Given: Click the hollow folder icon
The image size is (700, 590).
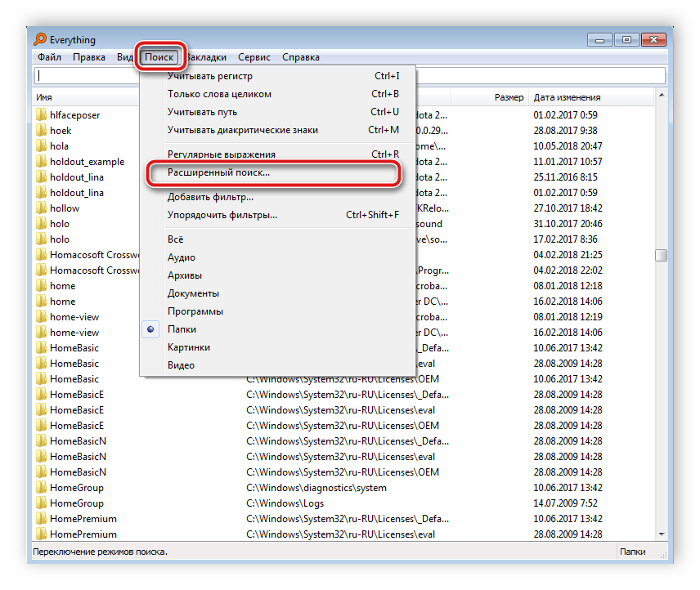Looking at the screenshot, I should [x=41, y=208].
